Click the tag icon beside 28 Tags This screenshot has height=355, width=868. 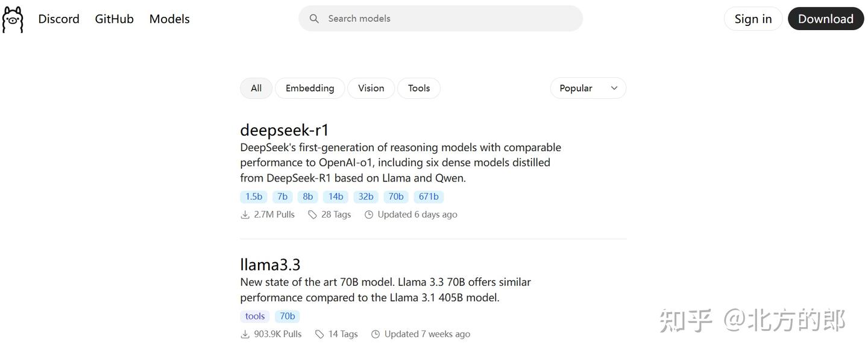click(x=313, y=214)
